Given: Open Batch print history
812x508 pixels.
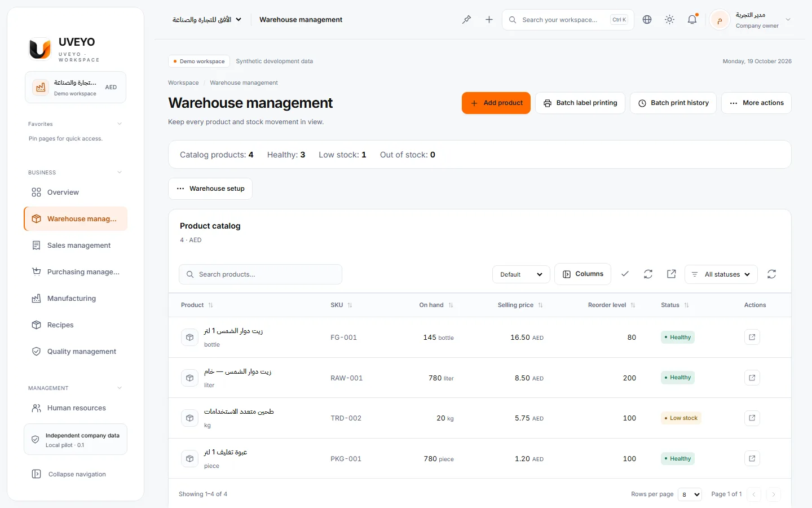Looking at the screenshot, I should (673, 103).
